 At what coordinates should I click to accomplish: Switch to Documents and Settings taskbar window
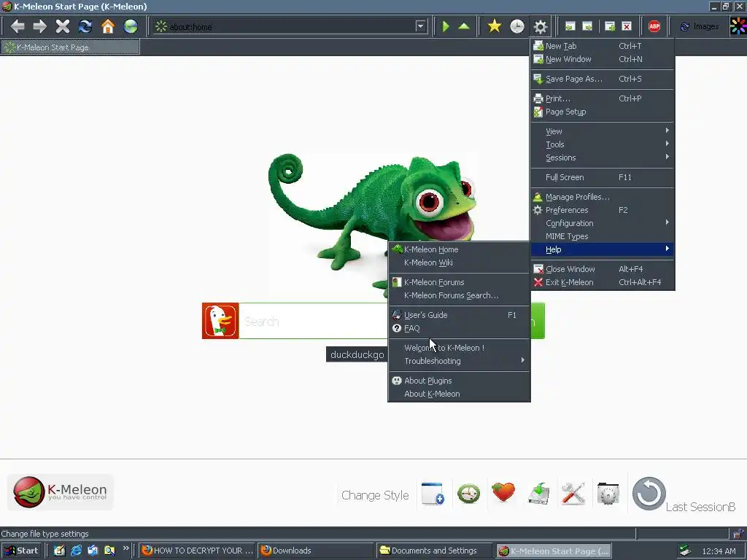click(x=433, y=551)
